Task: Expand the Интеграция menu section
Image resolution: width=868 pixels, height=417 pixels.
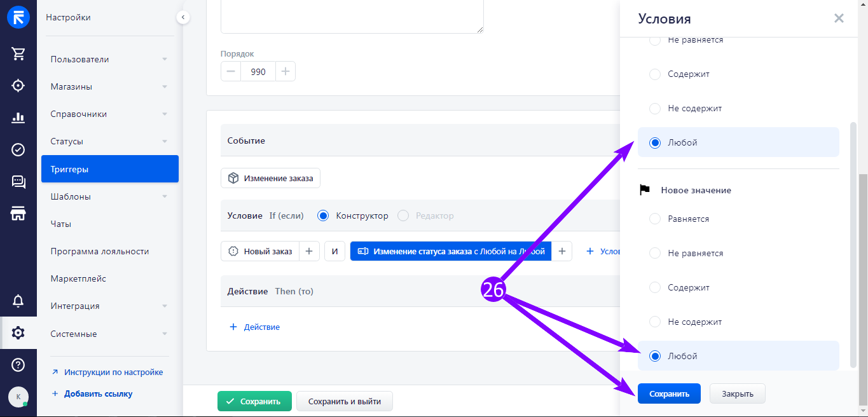Action: [110, 306]
